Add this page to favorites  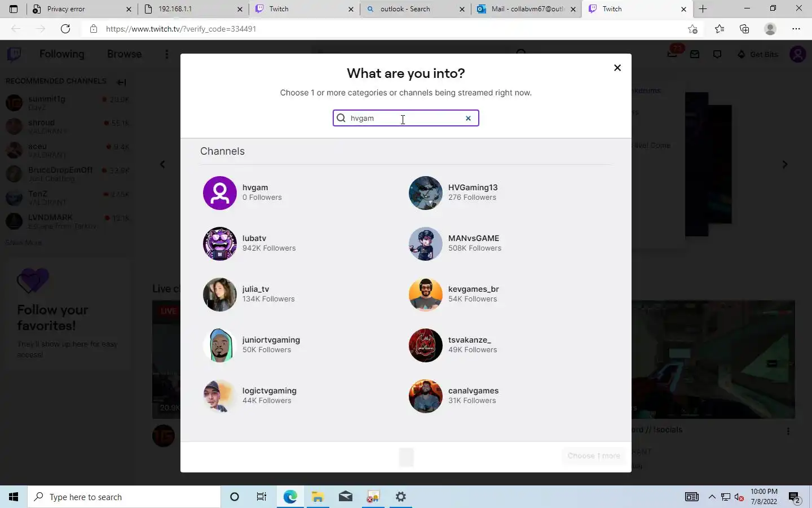tap(692, 29)
